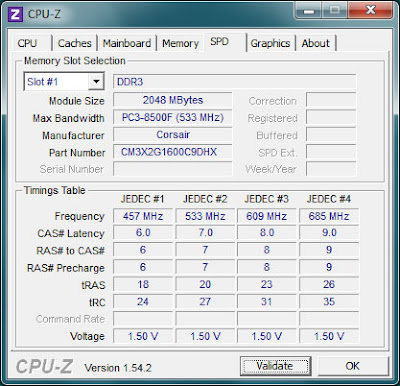Show the About tab
The width and height of the screenshot is (400, 386).
tap(316, 43)
